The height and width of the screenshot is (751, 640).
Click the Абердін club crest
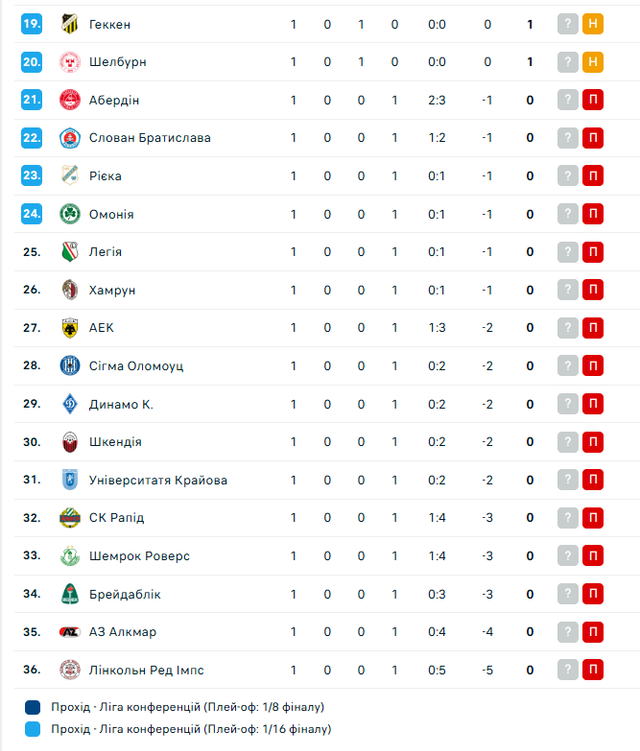(69, 100)
